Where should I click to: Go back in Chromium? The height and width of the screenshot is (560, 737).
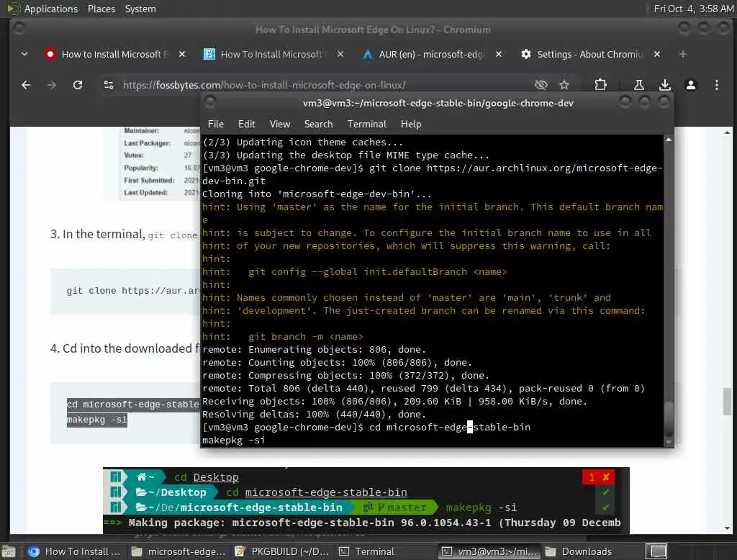[x=26, y=85]
